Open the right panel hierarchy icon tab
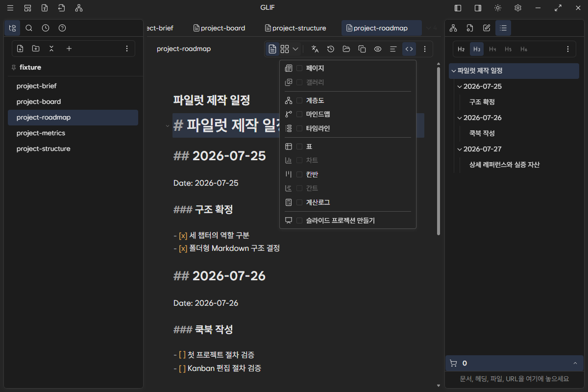Screen dimensions: 588x392 click(453, 28)
